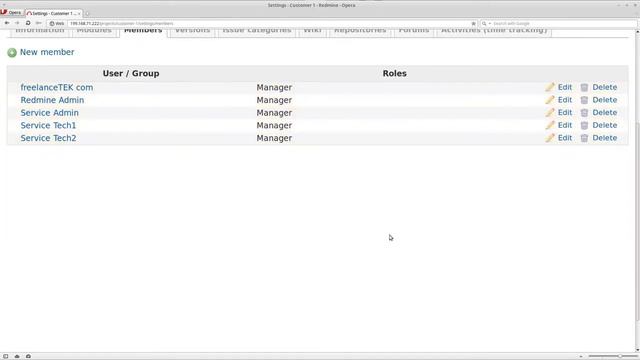Click pencil icon in freelanceTEK com row

point(550,87)
